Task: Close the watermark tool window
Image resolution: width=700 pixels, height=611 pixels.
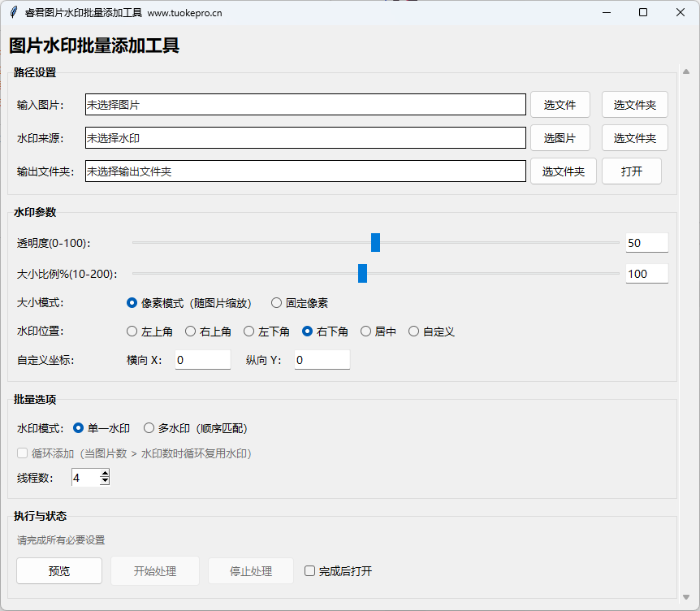Action: click(680, 12)
